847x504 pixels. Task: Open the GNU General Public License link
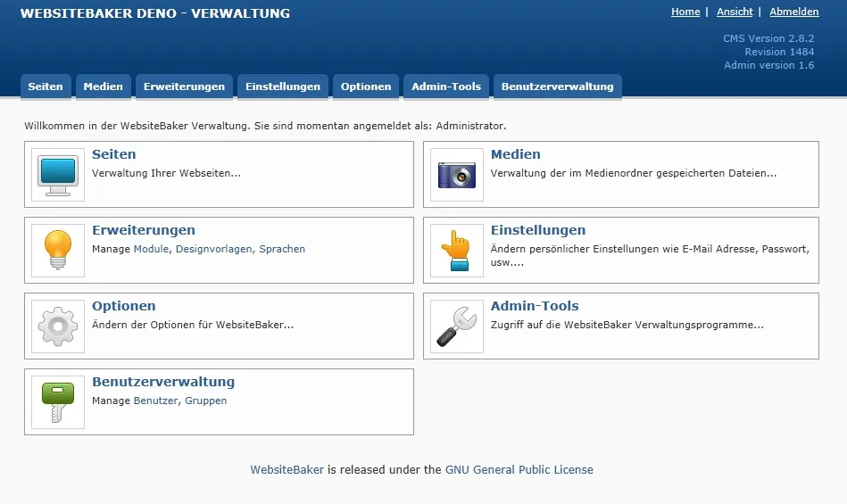tap(519, 469)
